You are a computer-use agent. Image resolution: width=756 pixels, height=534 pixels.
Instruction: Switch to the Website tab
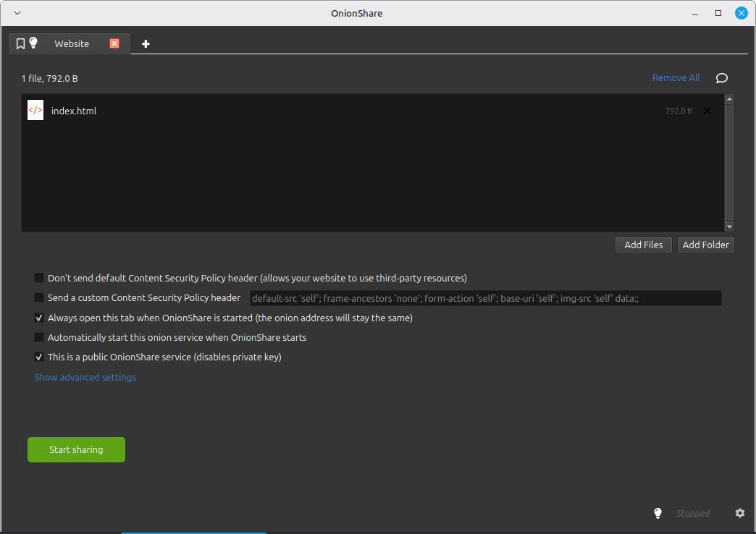[x=73, y=43]
